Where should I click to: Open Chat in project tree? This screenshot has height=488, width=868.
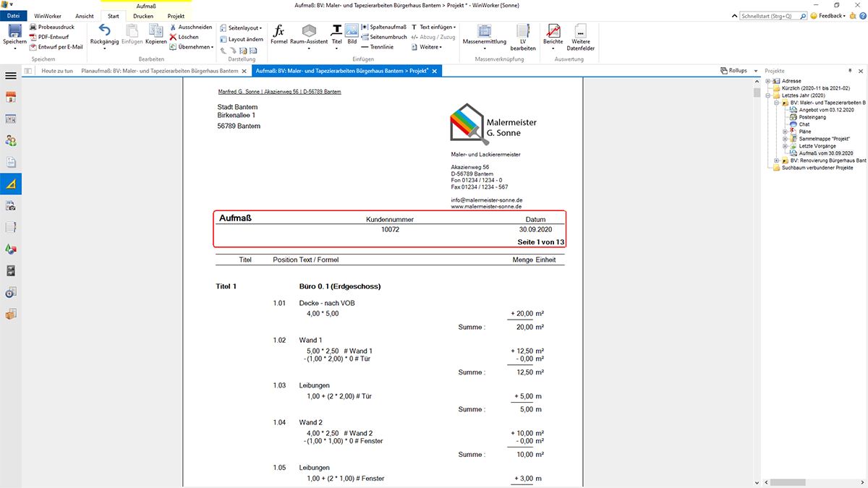(804, 124)
